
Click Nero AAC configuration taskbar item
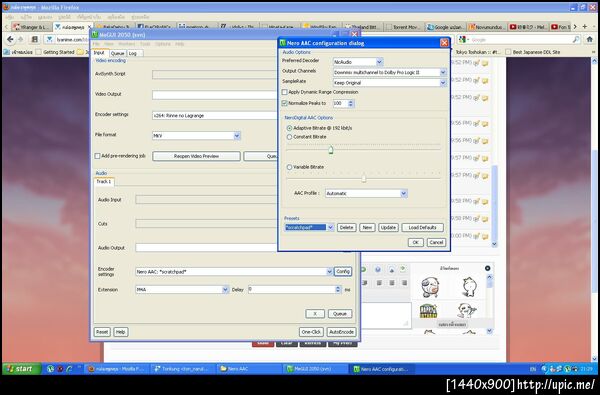(382, 369)
